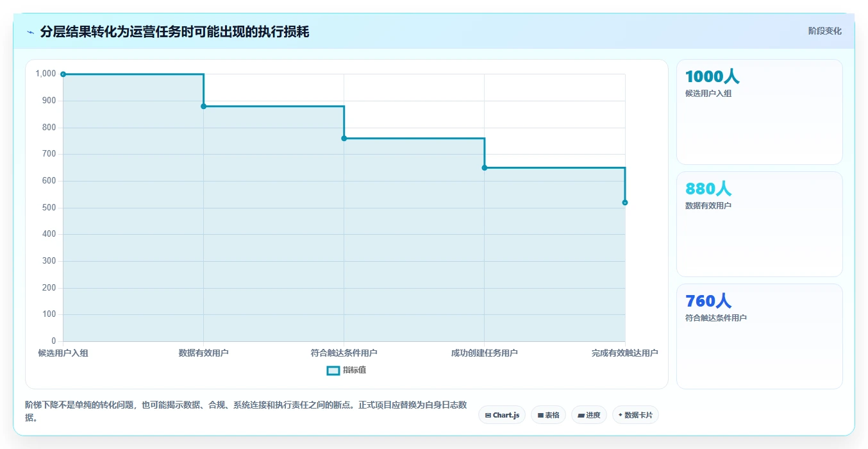The image size is (868, 449).
Task: Click the 880人 value text
Action: click(708, 189)
